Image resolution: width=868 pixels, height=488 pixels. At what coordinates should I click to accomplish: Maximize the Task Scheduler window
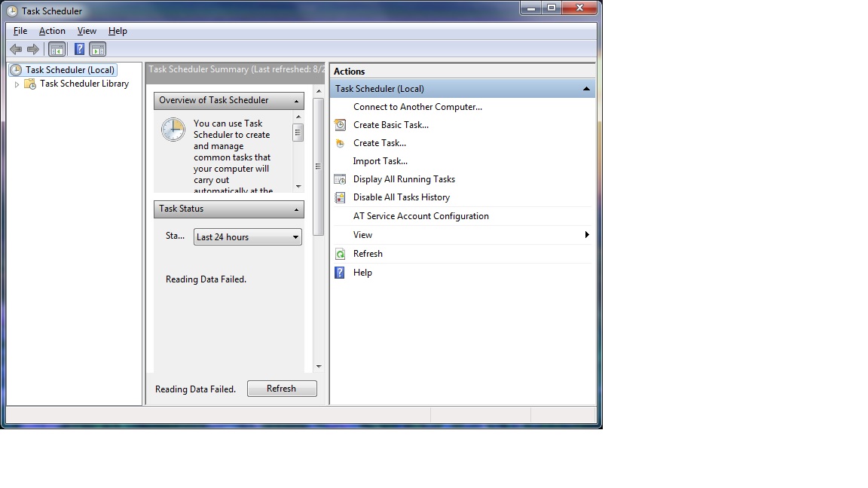coord(552,8)
